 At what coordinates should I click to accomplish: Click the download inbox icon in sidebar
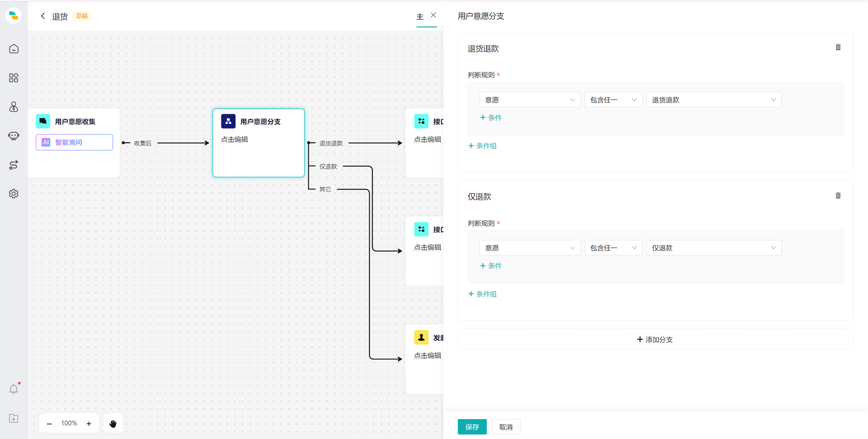[14, 418]
